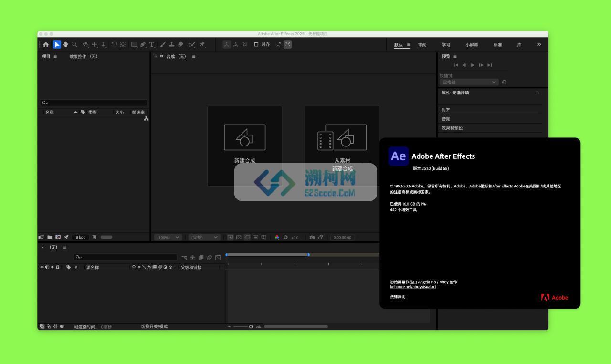The image size is (611, 364).
Task: Select the Rectangle shape tool
Action: coord(135,44)
